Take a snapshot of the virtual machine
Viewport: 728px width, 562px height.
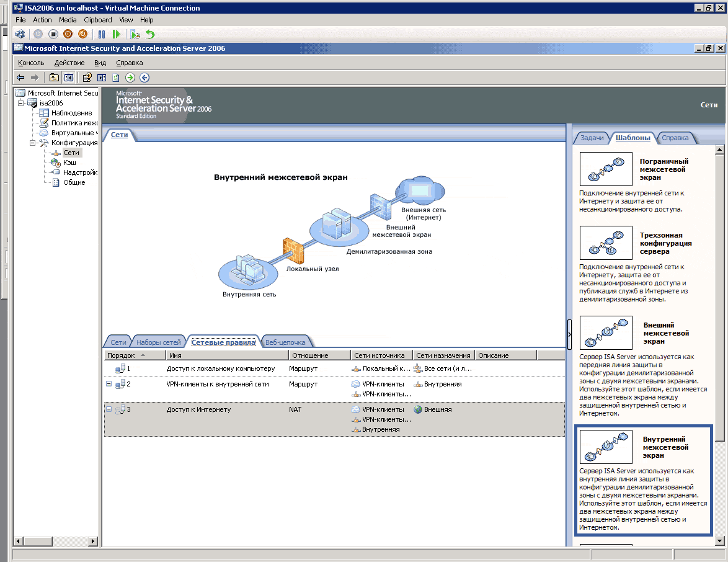pyautogui.click(x=135, y=34)
